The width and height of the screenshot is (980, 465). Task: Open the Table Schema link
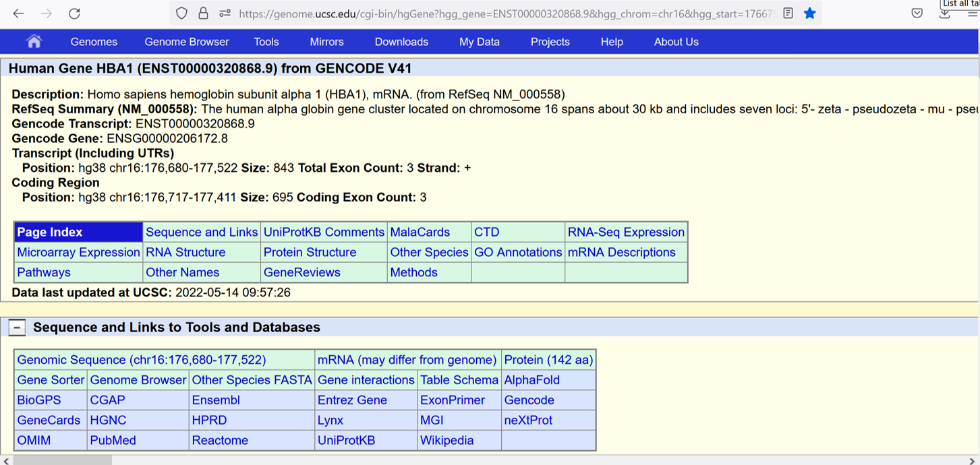459,380
